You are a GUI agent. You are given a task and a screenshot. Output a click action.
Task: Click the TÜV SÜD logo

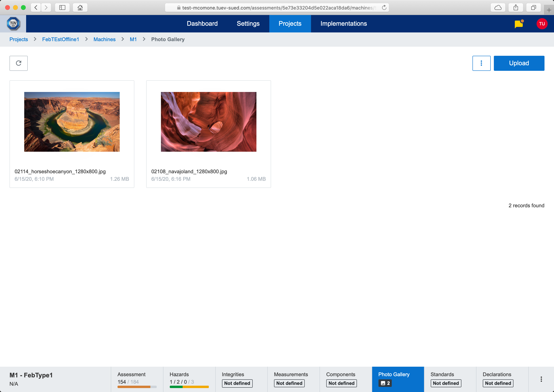point(13,24)
